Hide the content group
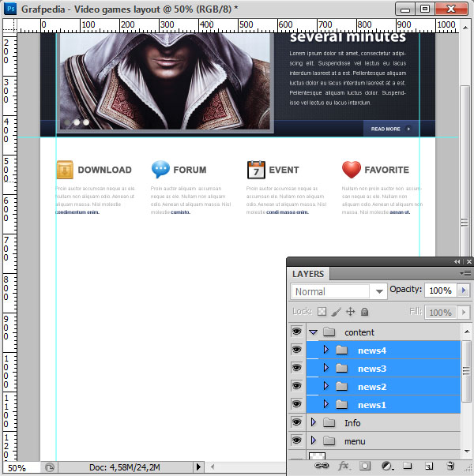This screenshot has height=476, width=474. pos(296,332)
